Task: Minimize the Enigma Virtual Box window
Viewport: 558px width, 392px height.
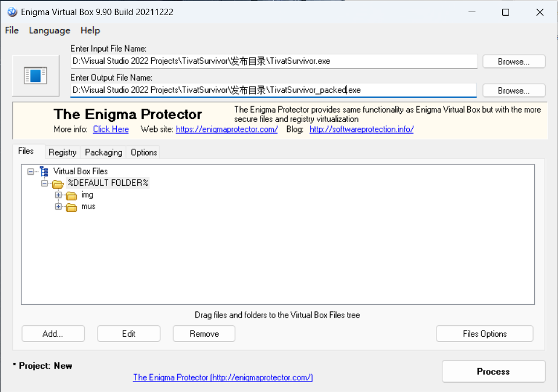Action: tap(472, 12)
